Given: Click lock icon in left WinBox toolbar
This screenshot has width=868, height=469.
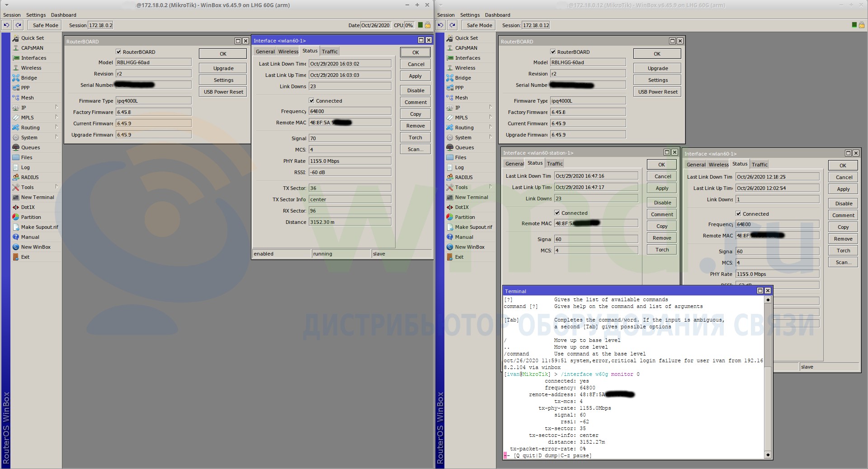Looking at the screenshot, I should pos(427,25).
